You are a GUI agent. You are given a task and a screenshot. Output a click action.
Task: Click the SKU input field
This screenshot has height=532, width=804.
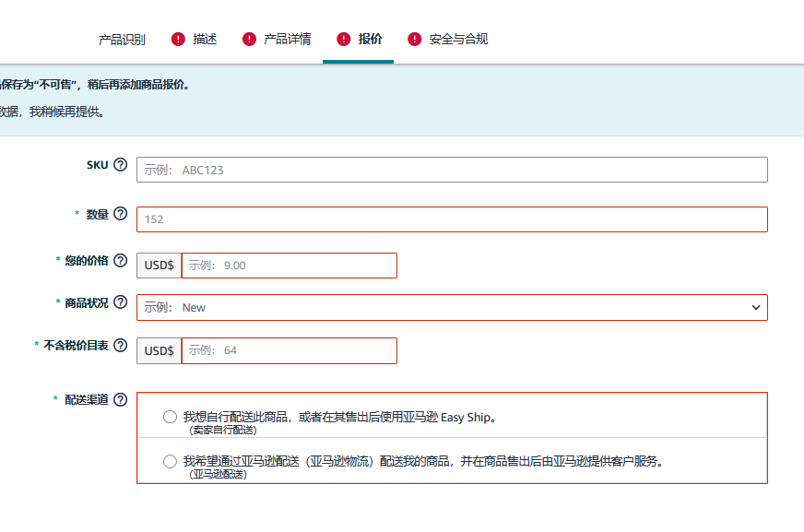[x=451, y=169]
